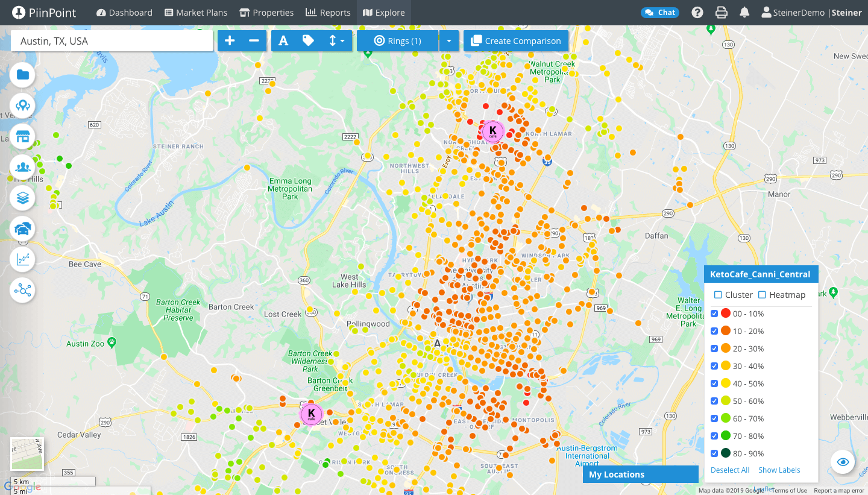Viewport: 868px width, 495px height.
Task: Uncheck the 10 - 20% range checkbox
Action: (x=714, y=331)
